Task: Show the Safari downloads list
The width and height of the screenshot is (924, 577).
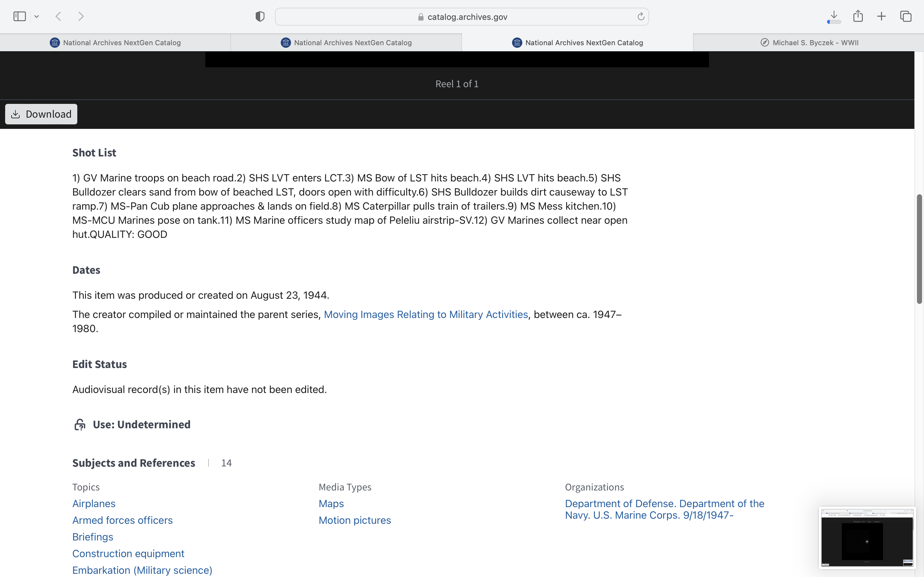Action: (x=834, y=16)
